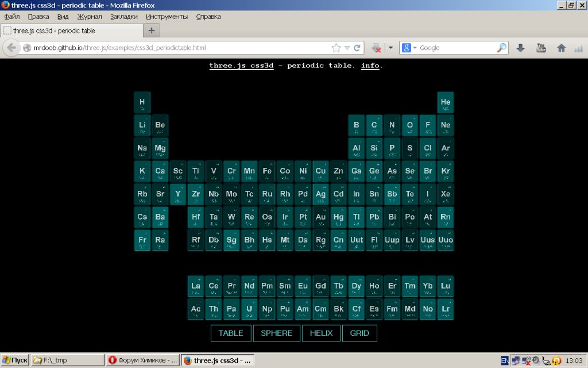
Task: Click the YouTube toolbar icon
Action: 541,48
